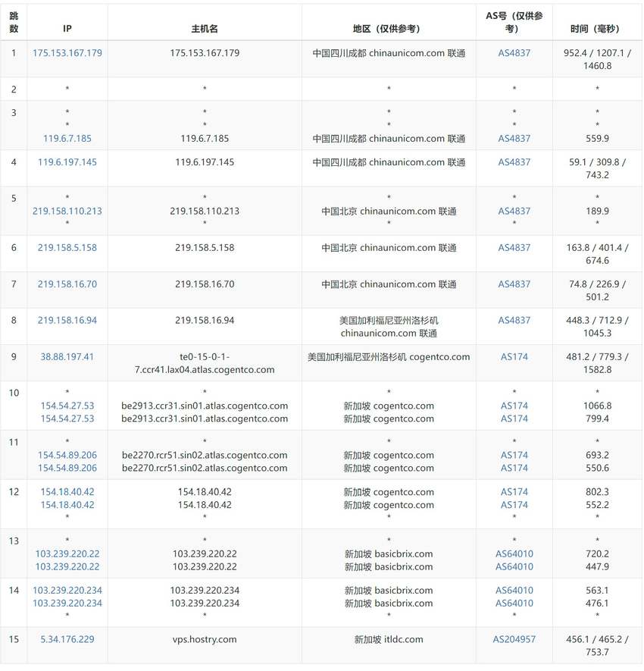Click time value 456.1 / 465.2 / 753.7
This screenshot has width=644, height=671.
(597, 646)
